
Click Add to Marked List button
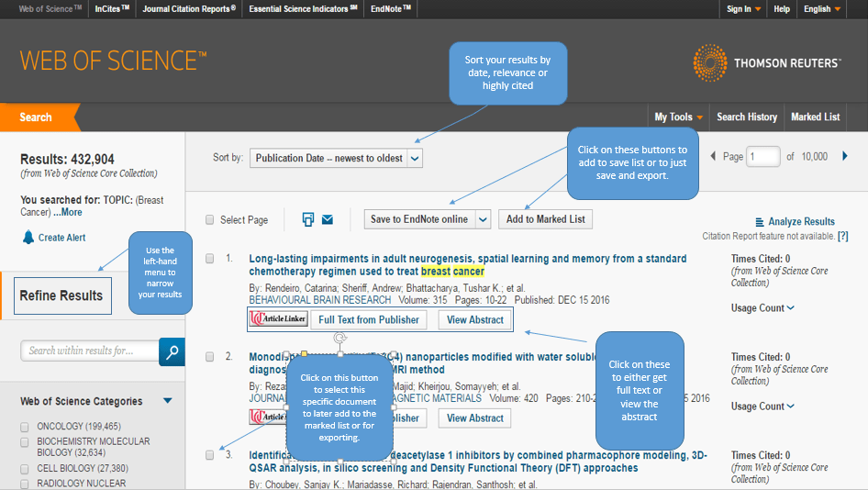click(545, 219)
